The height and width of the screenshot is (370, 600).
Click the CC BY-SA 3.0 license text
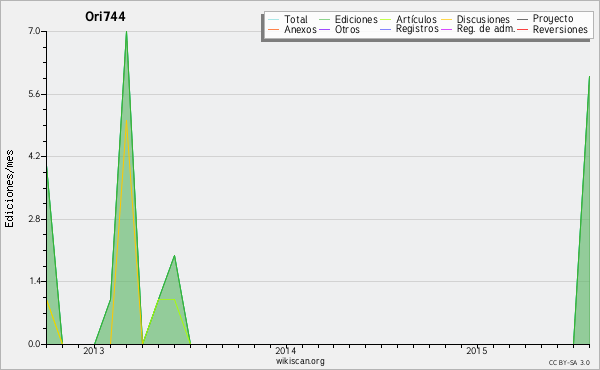pyautogui.click(x=569, y=363)
